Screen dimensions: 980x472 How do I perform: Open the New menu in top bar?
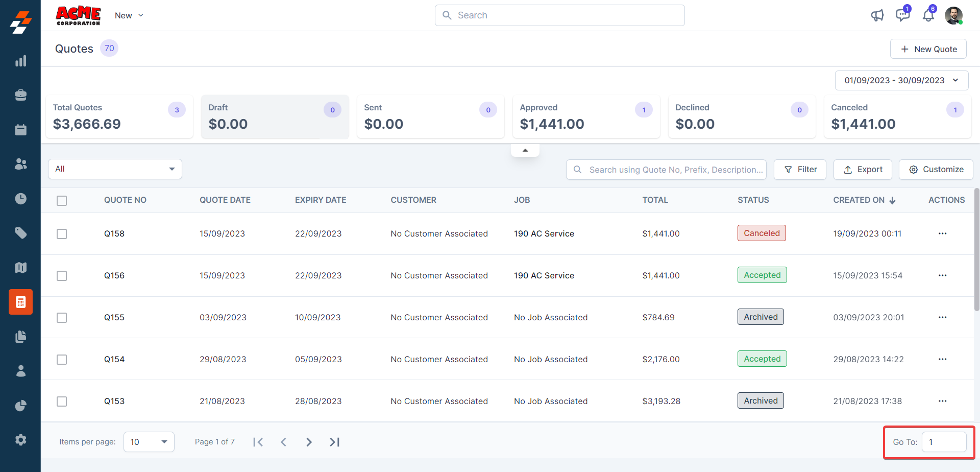[x=129, y=15]
